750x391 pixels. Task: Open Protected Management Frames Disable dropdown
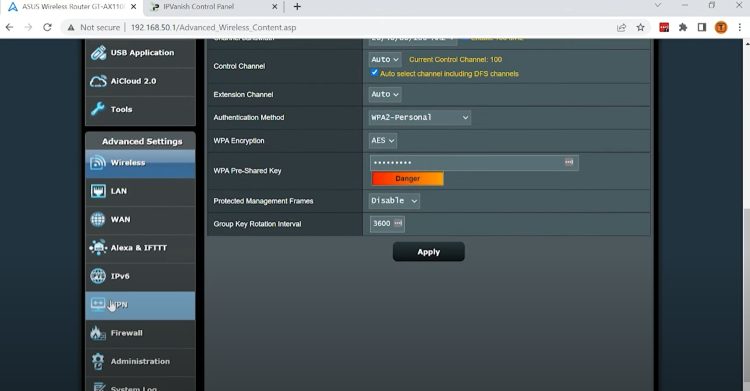(394, 201)
